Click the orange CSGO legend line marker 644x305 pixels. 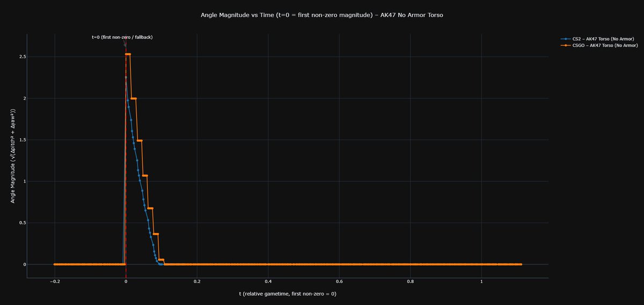tap(565, 45)
